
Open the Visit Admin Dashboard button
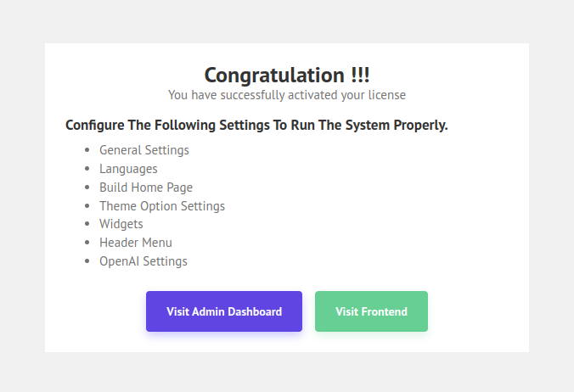[224, 311]
